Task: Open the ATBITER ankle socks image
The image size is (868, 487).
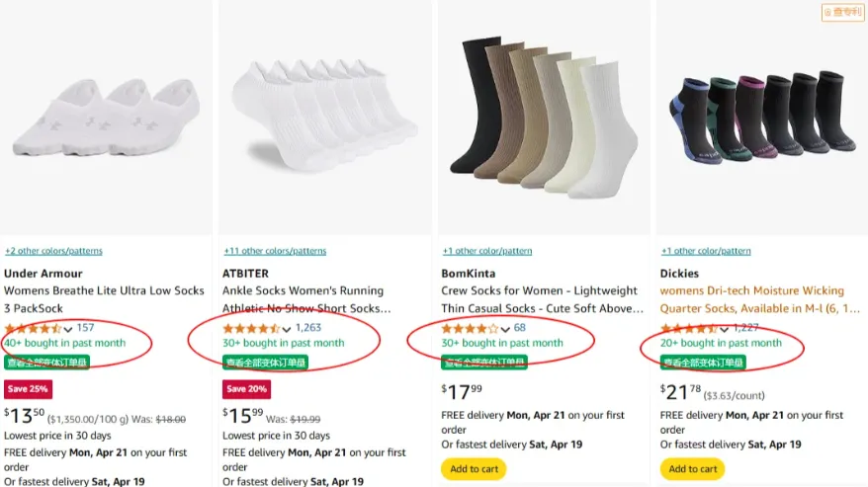Action: pos(323,119)
